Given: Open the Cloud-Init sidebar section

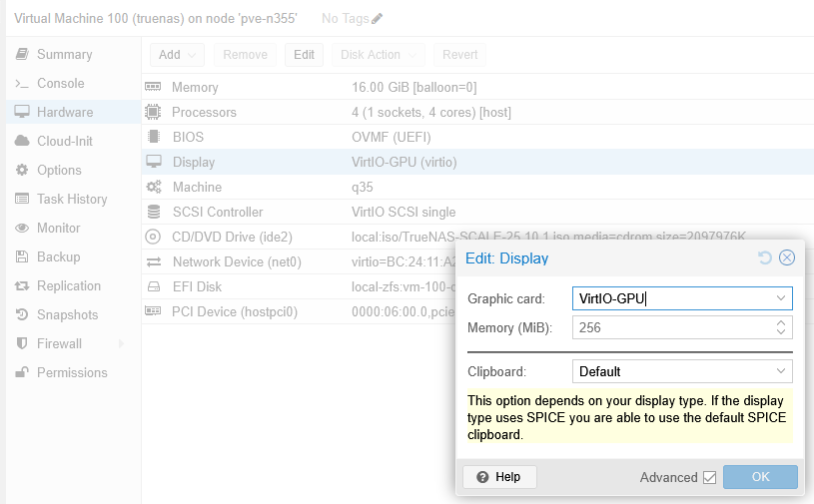Looking at the screenshot, I should [64, 141].
